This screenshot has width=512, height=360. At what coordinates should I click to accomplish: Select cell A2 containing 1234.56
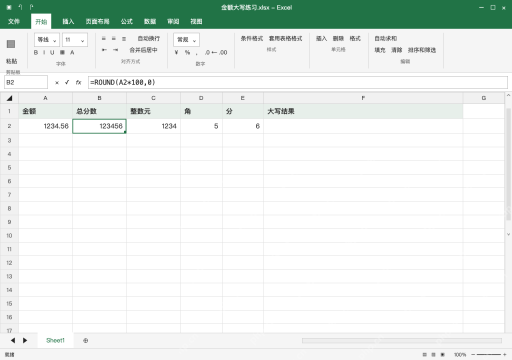(45, 126)
